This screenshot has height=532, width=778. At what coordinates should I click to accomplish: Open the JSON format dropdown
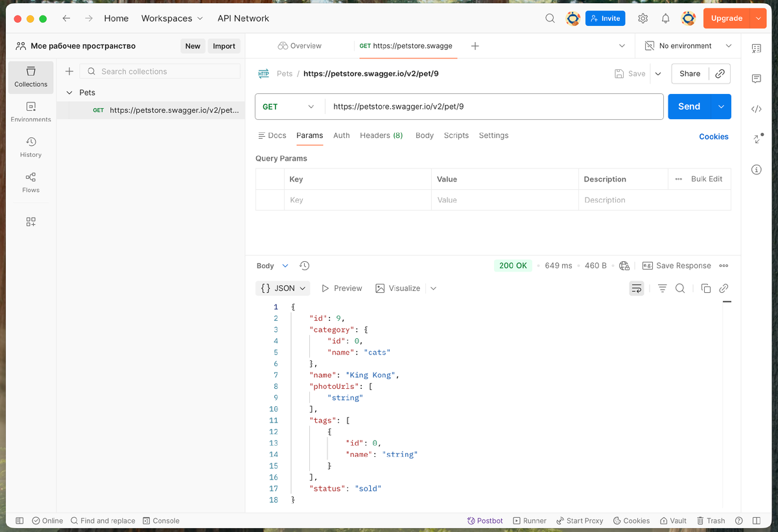click(283, 288)
